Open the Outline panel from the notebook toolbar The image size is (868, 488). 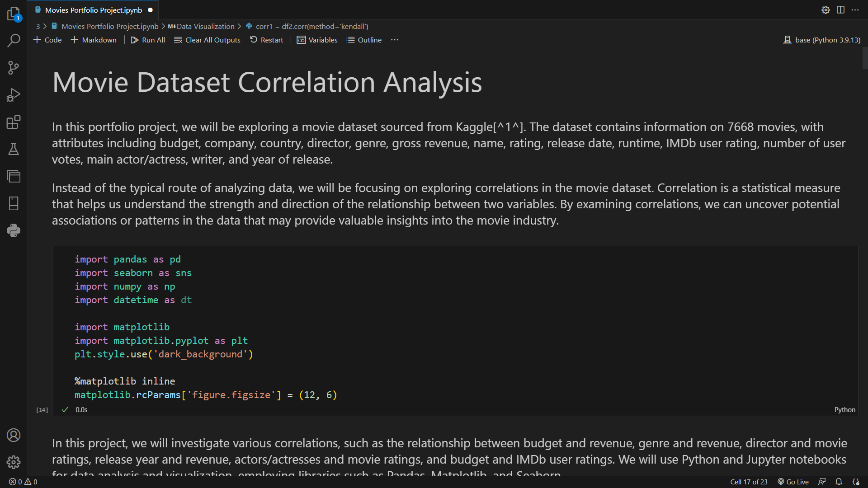pos(364,40)
